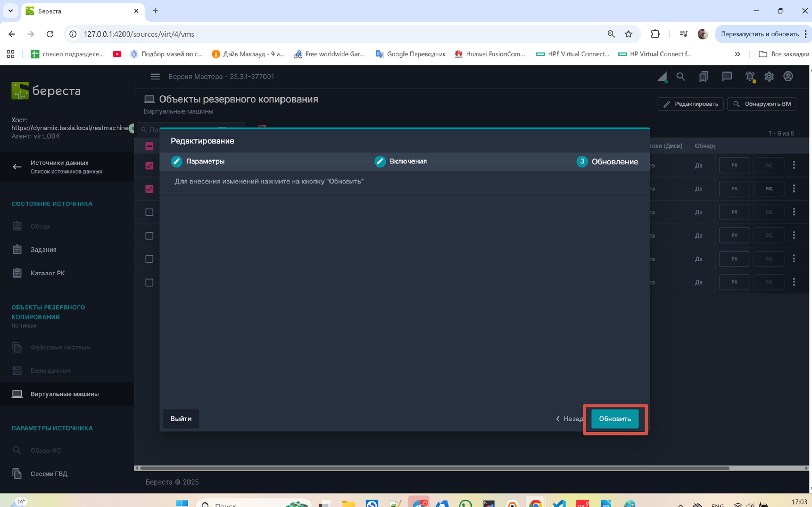The height and width of the screenshot is (507, 812).
Task: Open three-dot menu of last row
Action: (x=794, y=282)
